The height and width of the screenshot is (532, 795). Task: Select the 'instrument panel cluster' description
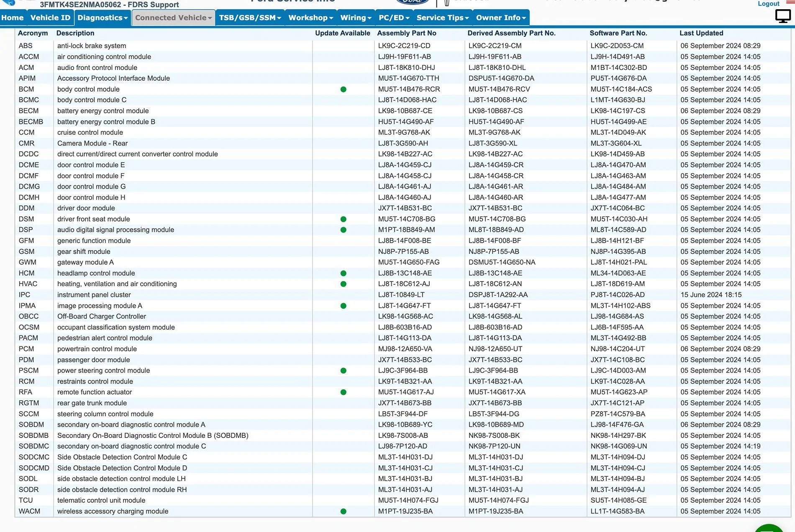coord(94,295)
